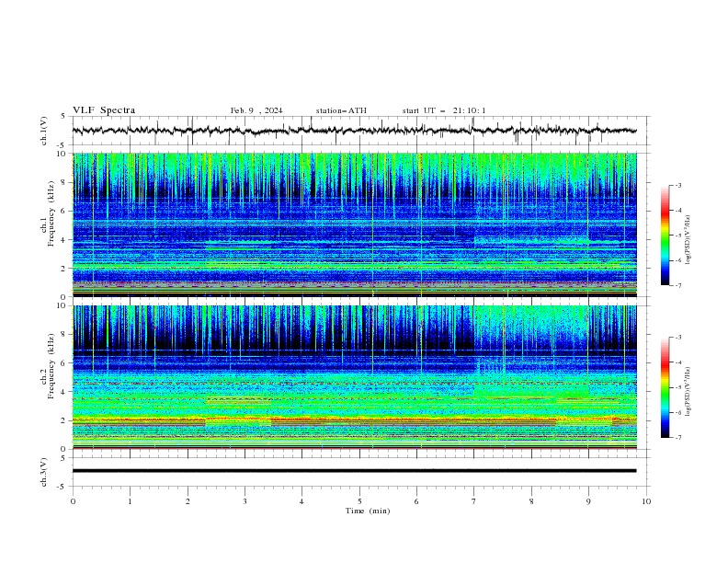This screenshot has height=563, width=728.
Task: Click the ch.3 black waveform band
Action: click(x=355, y=471)
